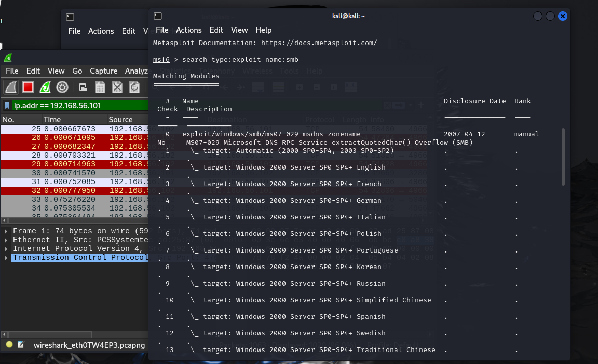Open Edit menu in front terminal

216,30
